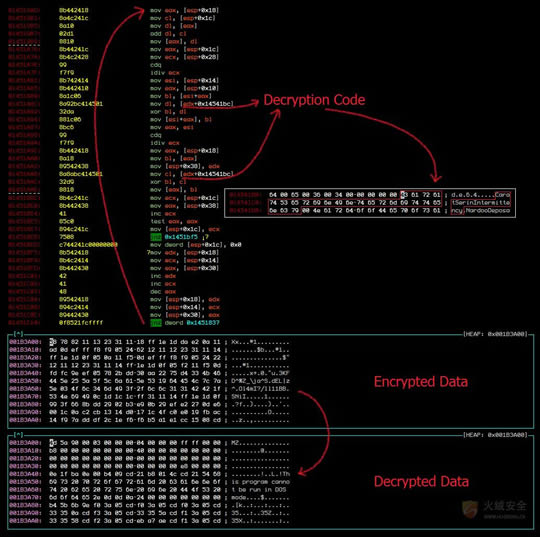Click the green-highlighted jump before dword 0x1451837
The image size is (540, 537).
pos(156,323)
